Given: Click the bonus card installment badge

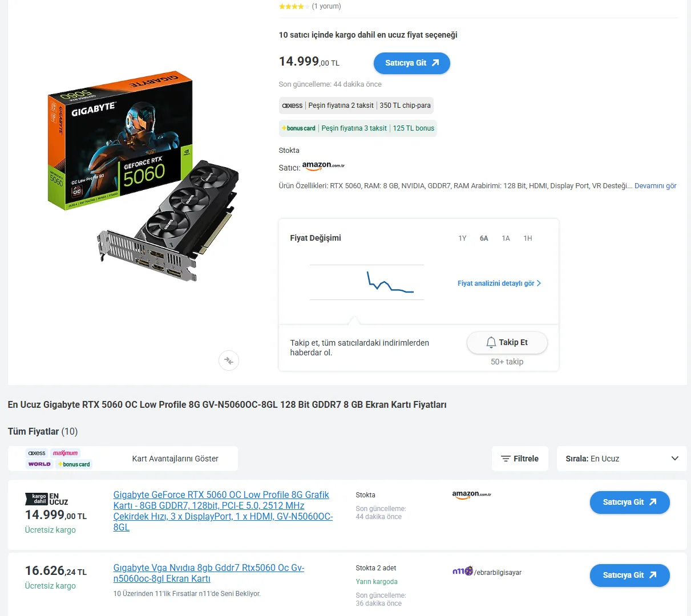Looking at the screenshot, I should 358,128.
